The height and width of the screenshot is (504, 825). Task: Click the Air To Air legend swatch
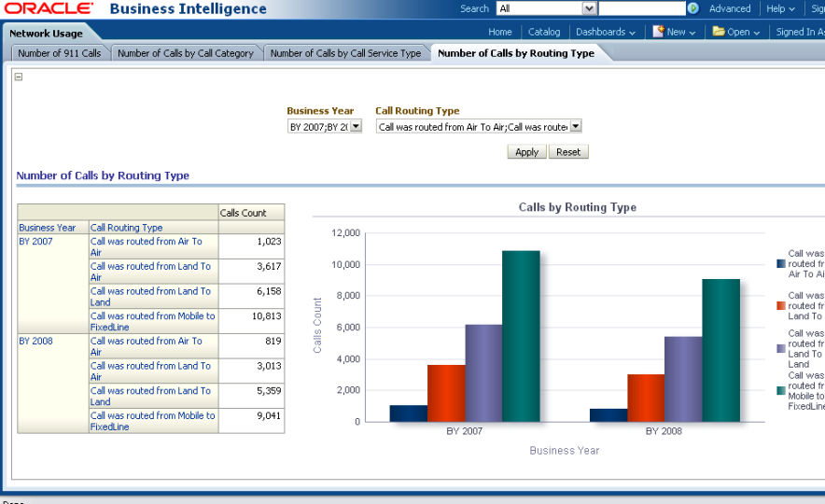tap(781, 263)
